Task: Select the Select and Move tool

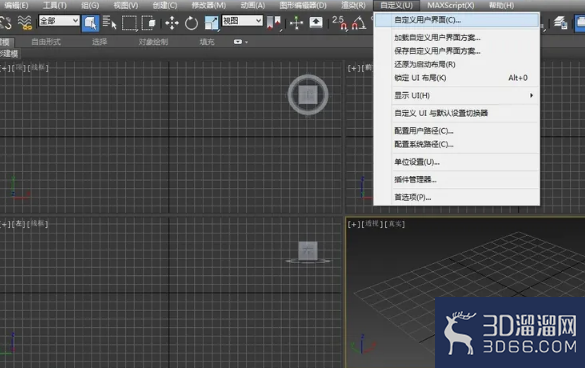Action: pos(172,23)
